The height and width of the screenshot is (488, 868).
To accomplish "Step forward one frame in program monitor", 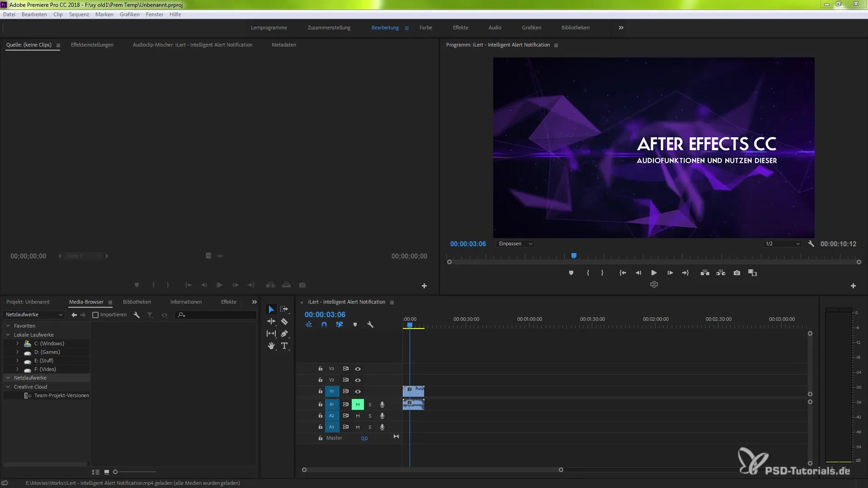I will point(670,273).
